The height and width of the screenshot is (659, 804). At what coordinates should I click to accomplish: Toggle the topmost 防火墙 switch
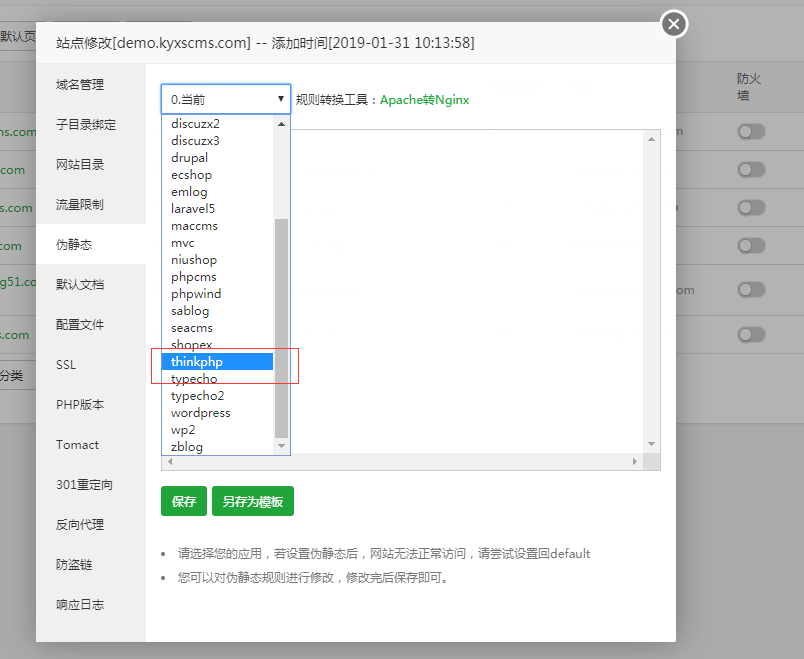coord(751,130)
